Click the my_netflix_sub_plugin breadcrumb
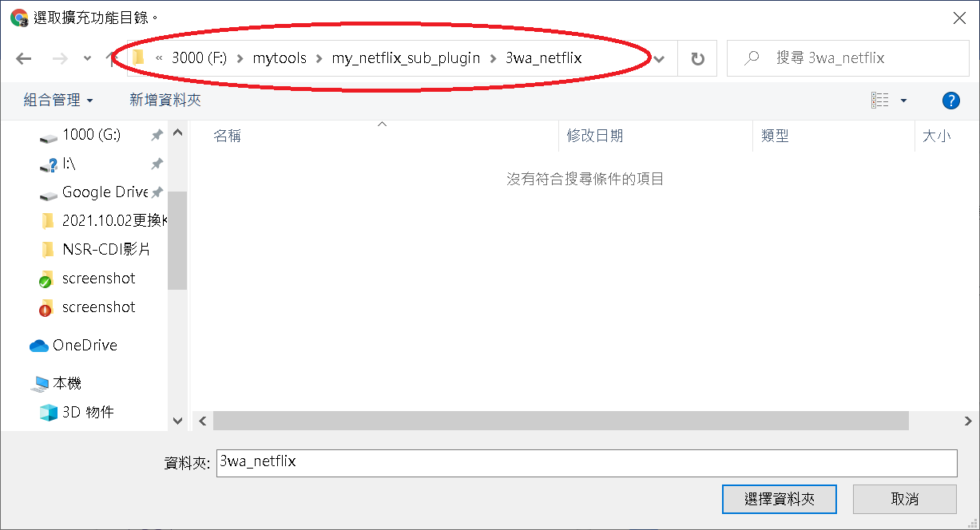 tap(407, 58)
